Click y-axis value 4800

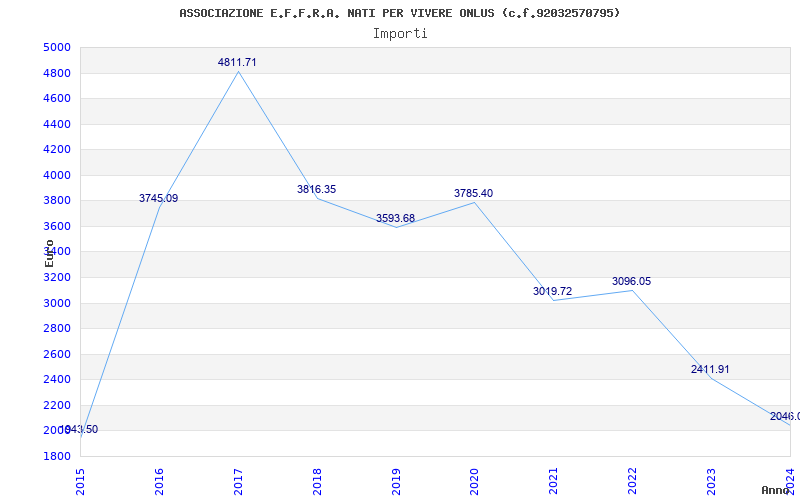tap(56, 73)
